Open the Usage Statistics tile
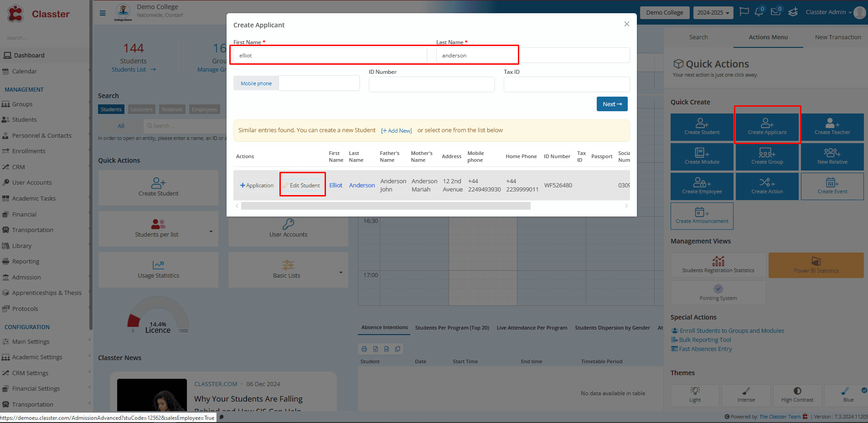Image resolution: width=868 pixels, height=423 pixels. tap(158, 270)
